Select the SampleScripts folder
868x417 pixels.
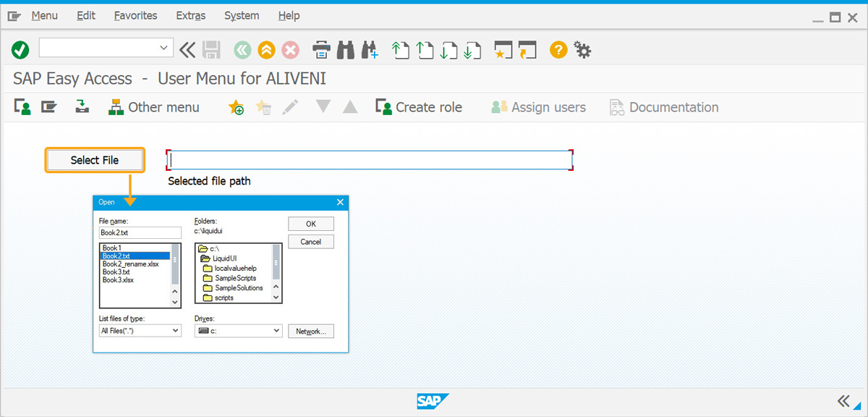point(228,278)
